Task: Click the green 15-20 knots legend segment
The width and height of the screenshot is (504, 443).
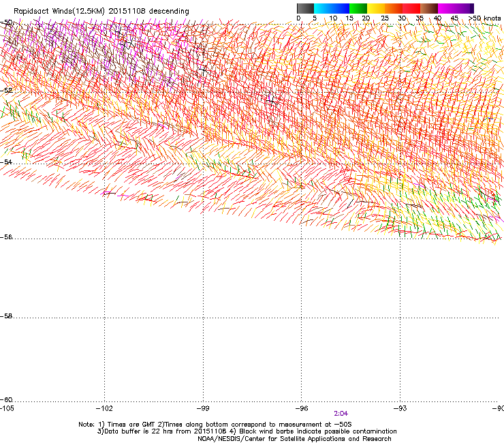Action: click(x=358, y=8)
